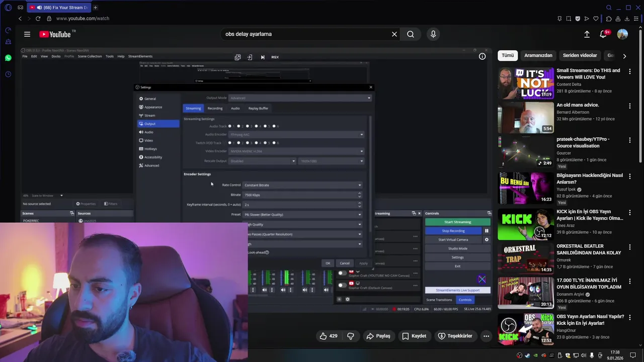Open options menu for Small Streamers video

tap(629, 72)
